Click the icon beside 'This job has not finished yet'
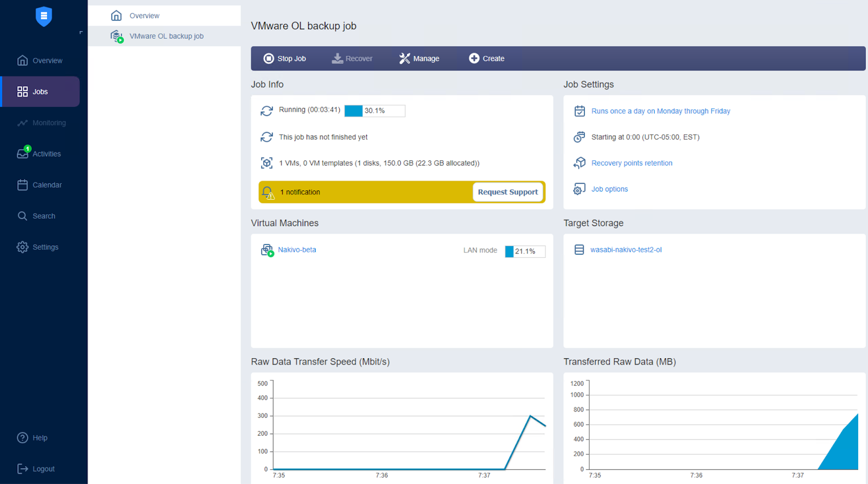Image resolution: width=868 pixels, height=484 pixels. point(266,137)
